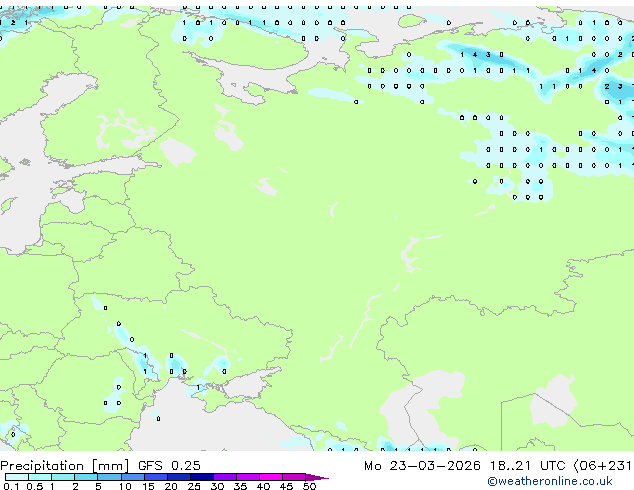This screenshot has height=490, width=634.
Task: Click the 0.1–0.5 mm palest legend swatch
Action: (17, 477)
